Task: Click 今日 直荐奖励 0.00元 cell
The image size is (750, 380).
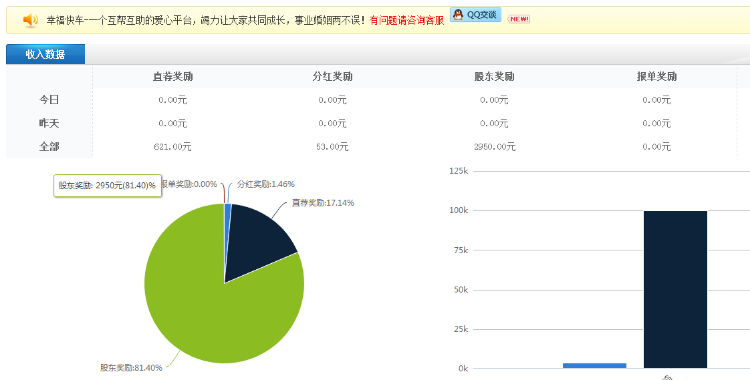Action: (x=172, y=100)
